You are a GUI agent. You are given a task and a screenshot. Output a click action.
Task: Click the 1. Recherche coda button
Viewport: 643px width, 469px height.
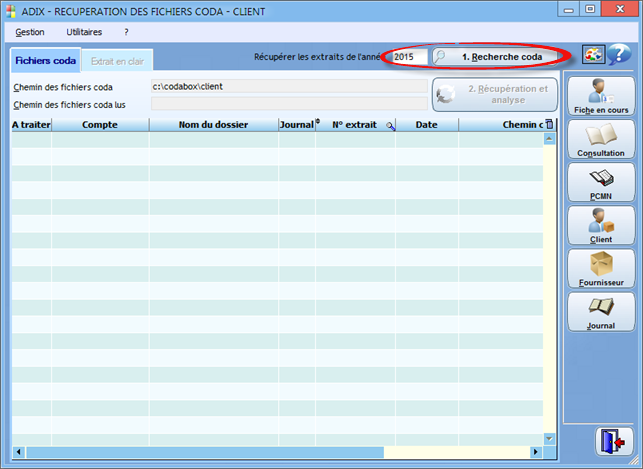pos(495,57)
